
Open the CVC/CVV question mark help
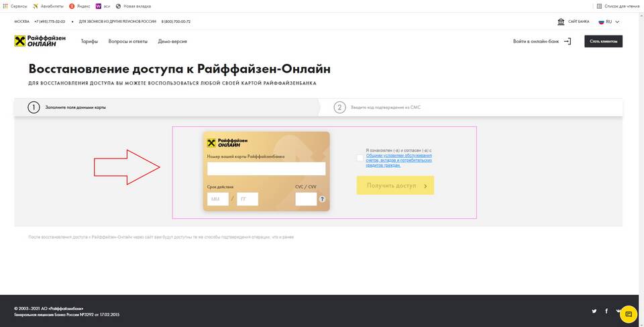[x=323, y=199]
